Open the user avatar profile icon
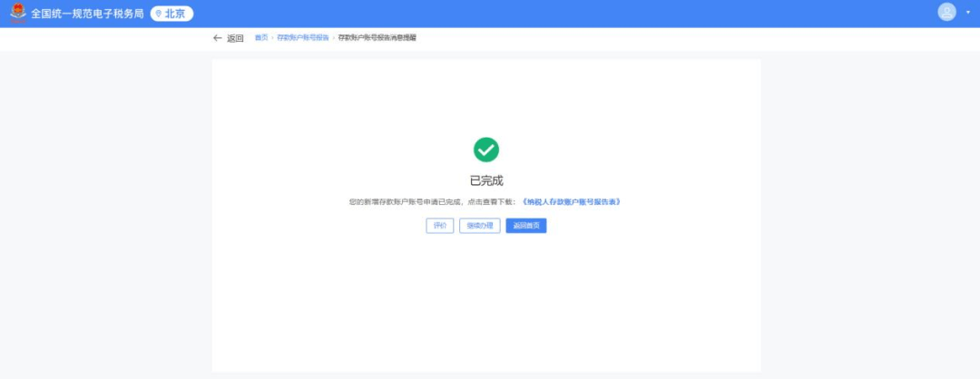Screen dimensions: 980x379 coord(946,12)
